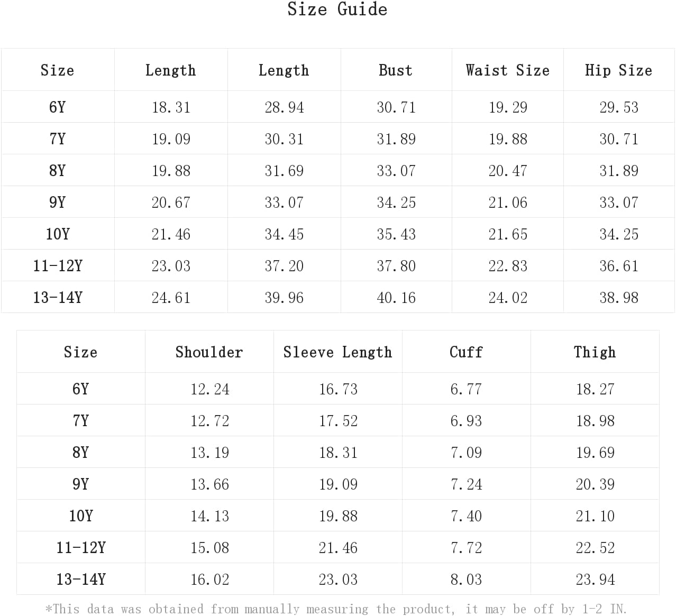Screen dimensions: 676x616
Task: Click the 13-14Y bust value 40.16
Action: [396, 298]
